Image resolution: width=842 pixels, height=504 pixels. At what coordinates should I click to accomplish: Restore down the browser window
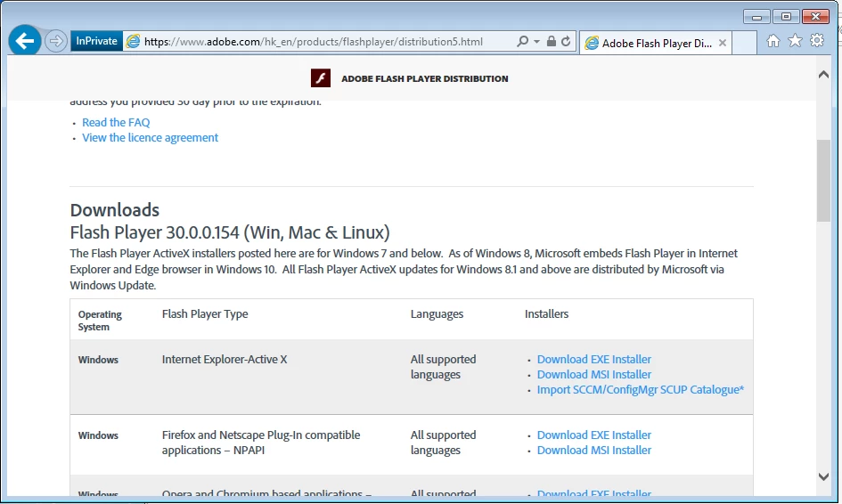(786, 17)
